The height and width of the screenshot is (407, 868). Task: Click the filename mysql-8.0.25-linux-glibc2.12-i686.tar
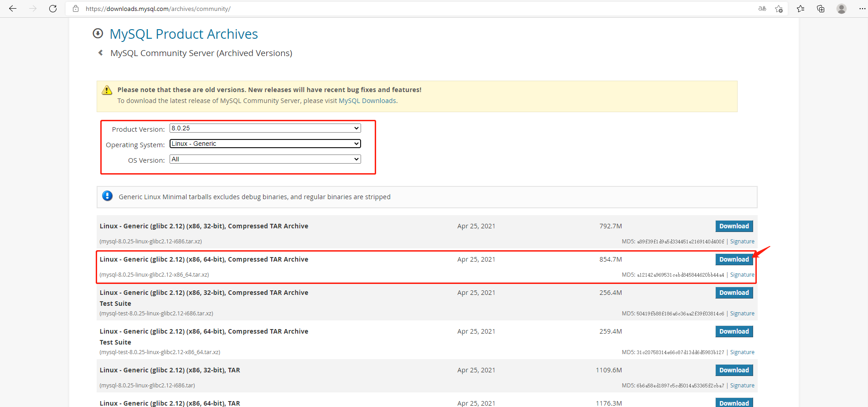pyautogui.click(x=147, y=386)
